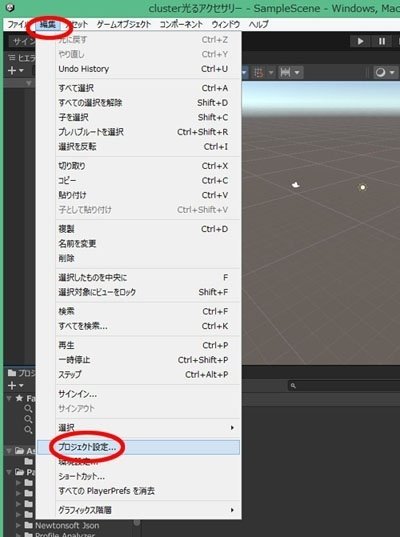Open the ゲームオブジェクト menu

coord(124,24)
